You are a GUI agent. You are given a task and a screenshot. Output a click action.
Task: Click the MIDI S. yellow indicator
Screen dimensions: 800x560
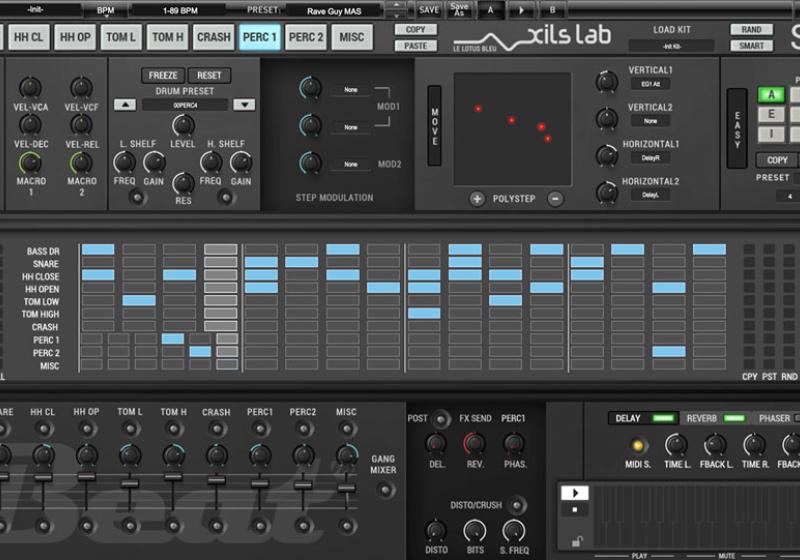(x=637, y=445)
